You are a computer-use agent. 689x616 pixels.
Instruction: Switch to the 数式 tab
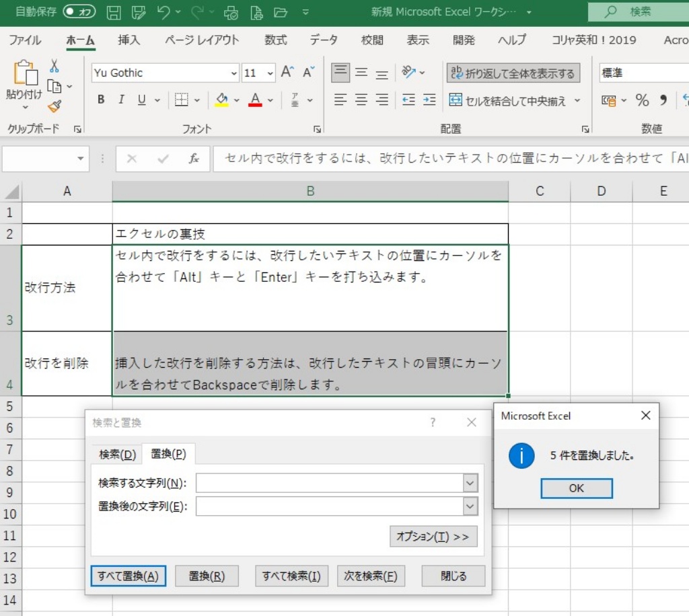pos(275,40)
